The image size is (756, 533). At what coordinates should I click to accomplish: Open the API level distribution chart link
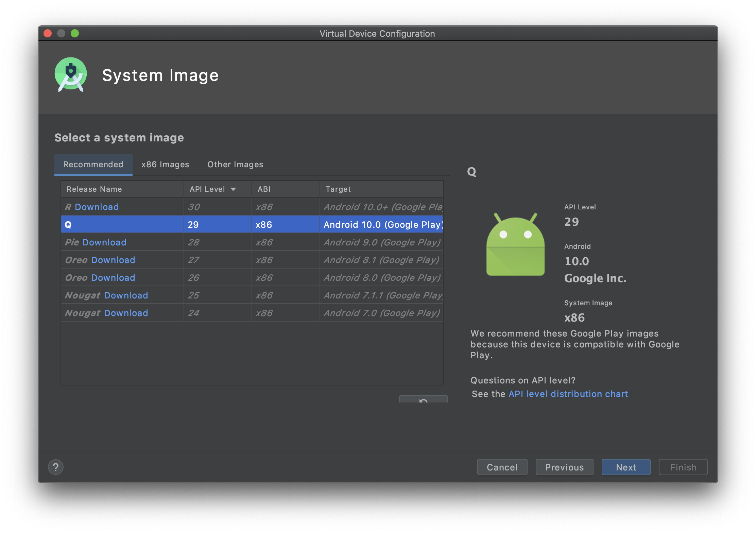point(568,394)
